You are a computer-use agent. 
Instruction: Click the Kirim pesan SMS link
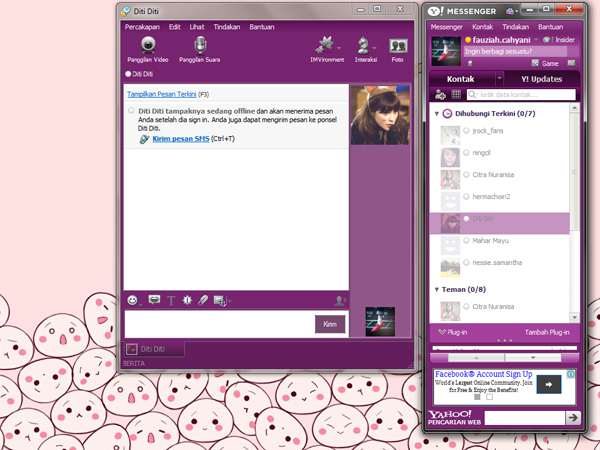pyautogui.click(x=181, y=139)
